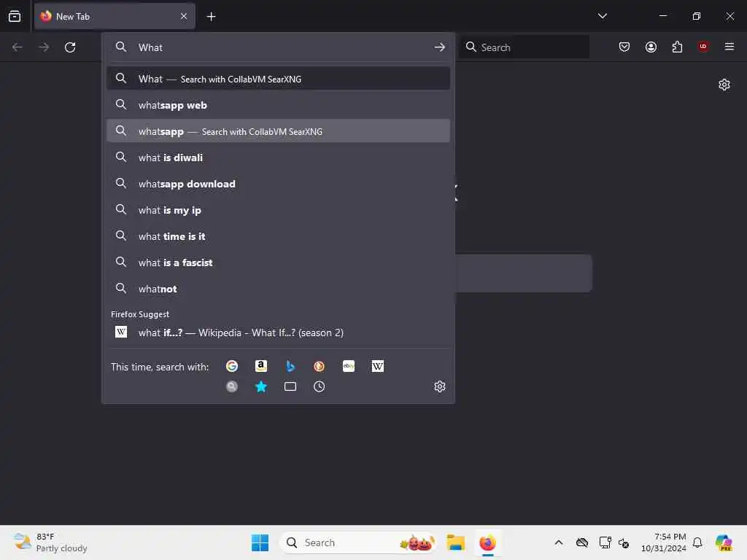The image size is (747, 560).
Task: Search this time with Wikipedia icon
Action: click(x=378, y=366)
